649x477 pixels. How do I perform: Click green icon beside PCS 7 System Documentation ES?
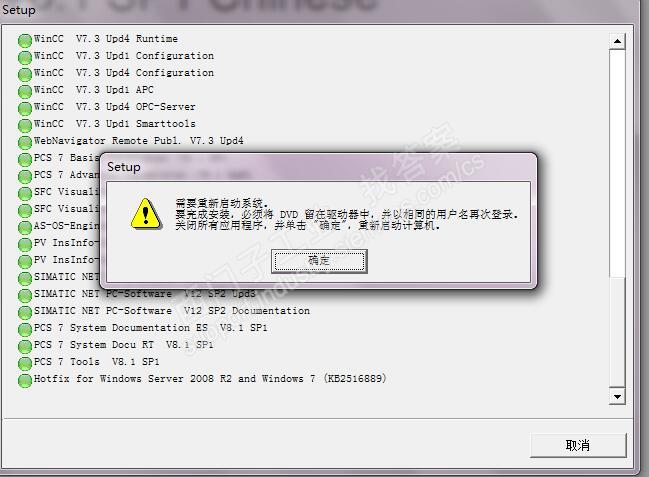tap(25, 329)
